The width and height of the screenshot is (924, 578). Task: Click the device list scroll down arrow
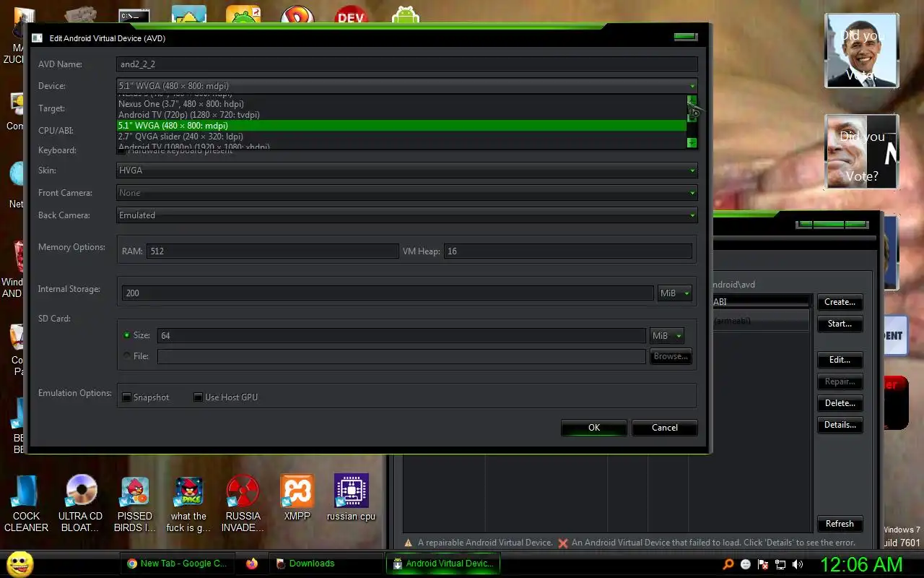(692, 142)
